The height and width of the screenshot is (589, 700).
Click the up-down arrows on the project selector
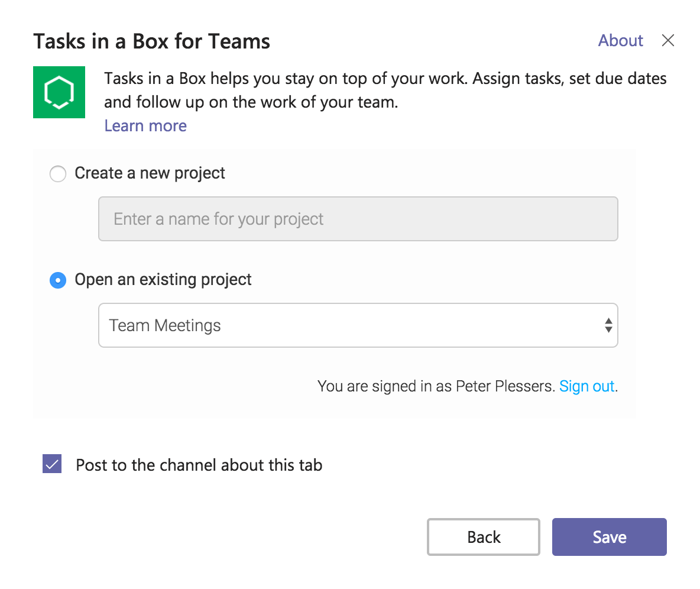(x=608, y=325)
